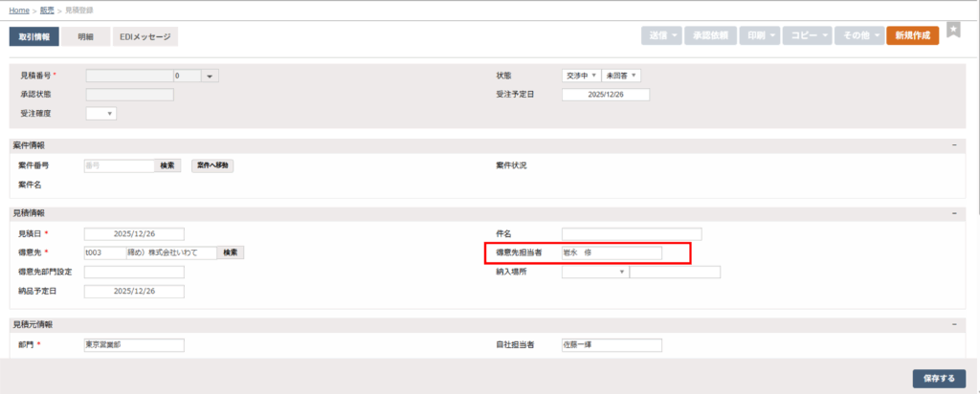This screenshot has width=980, height=394.
Task: Open the 見積番号 dropdown arrow
Action: pos(210,76)
